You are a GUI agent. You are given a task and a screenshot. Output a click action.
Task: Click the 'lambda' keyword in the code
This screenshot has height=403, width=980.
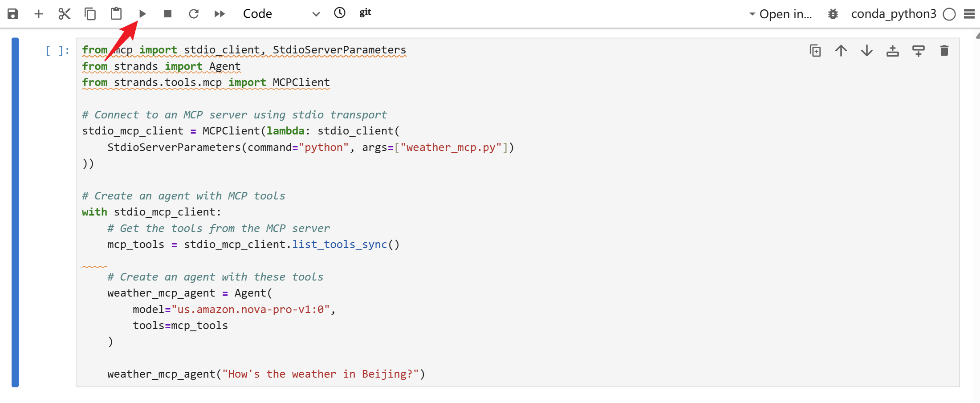(285, 131)
